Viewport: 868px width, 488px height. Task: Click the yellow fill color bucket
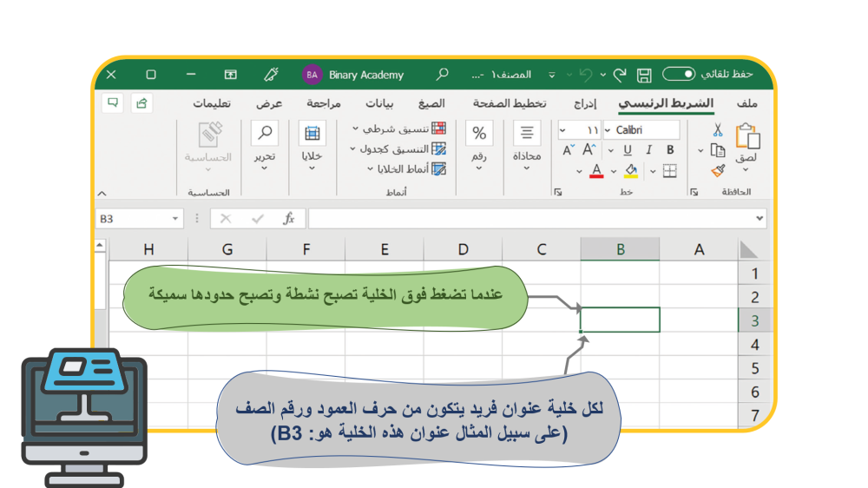click(x=631, y=170)
